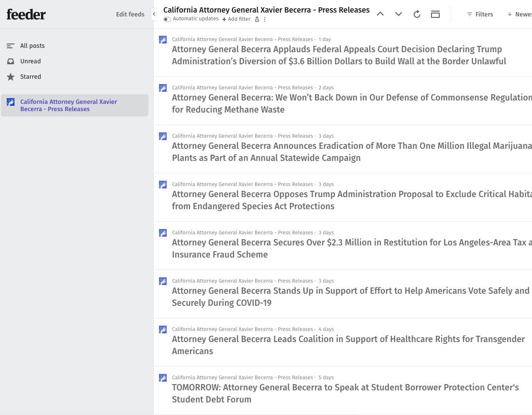Switch layout with the view mode icon
Screen dimensions: 532x415
point(435,14)
